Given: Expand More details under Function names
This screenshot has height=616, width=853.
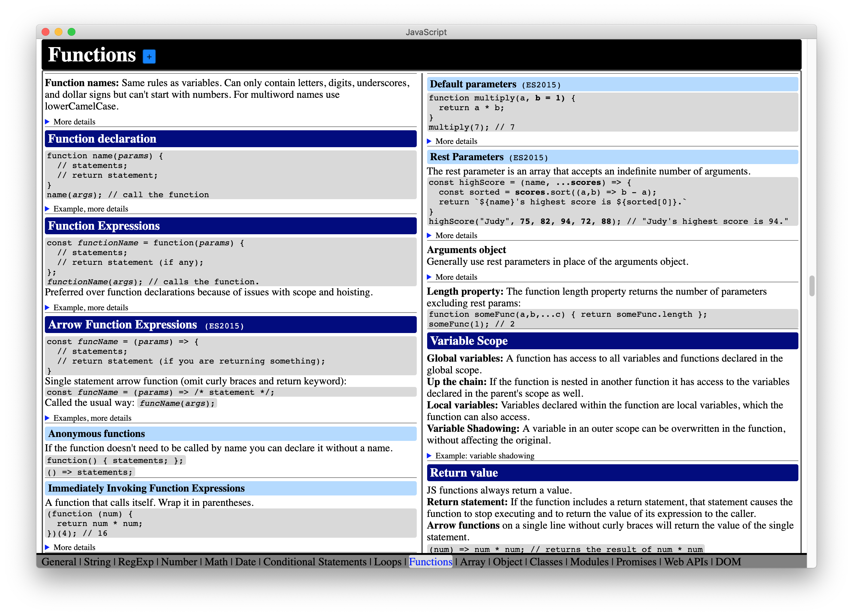Looking at the screenshot, I should click(x=70, y=122).
